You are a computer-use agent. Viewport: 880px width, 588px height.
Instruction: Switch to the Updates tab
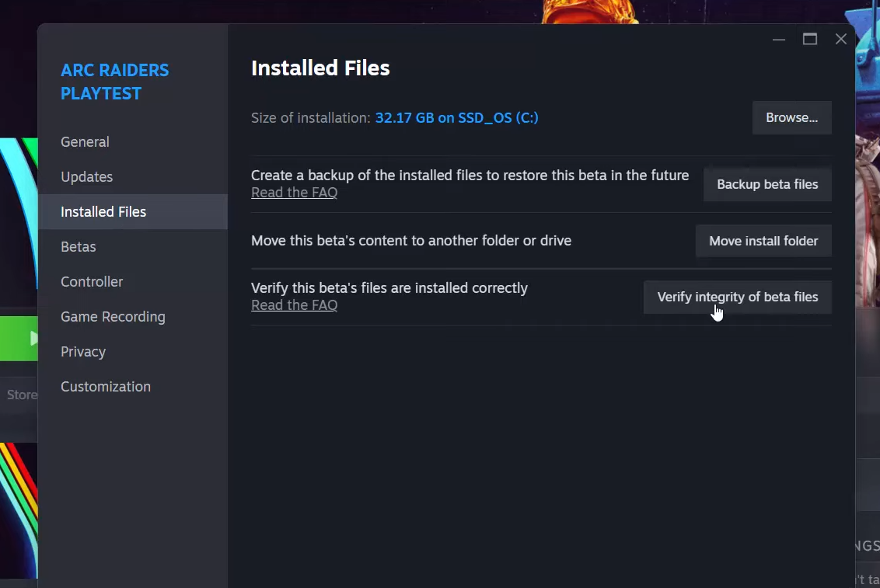[x=86, y=177]
